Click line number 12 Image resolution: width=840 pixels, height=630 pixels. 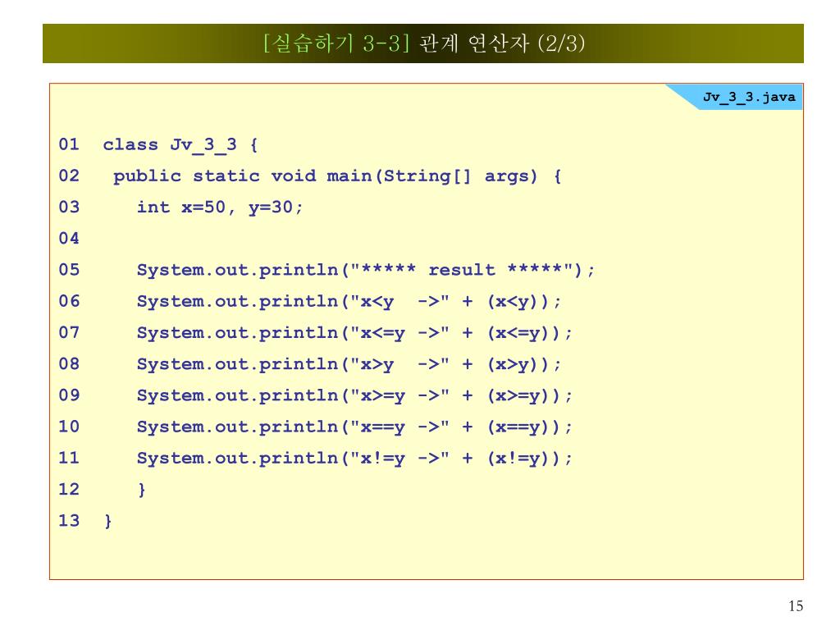(69, 489)
